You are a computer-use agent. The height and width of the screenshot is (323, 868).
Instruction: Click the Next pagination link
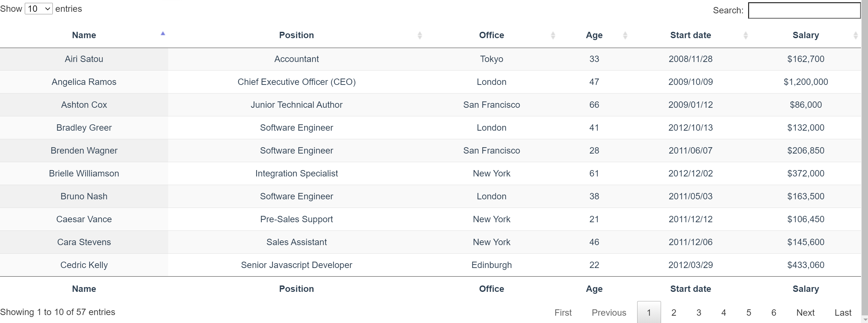(805, 313)
